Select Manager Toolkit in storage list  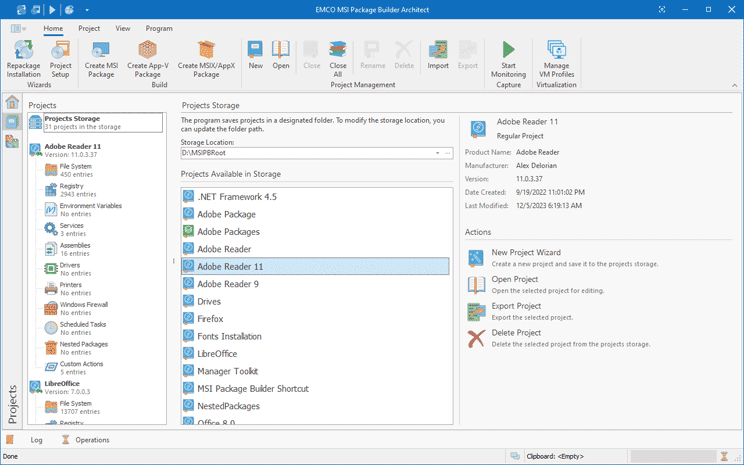[316, 371]
